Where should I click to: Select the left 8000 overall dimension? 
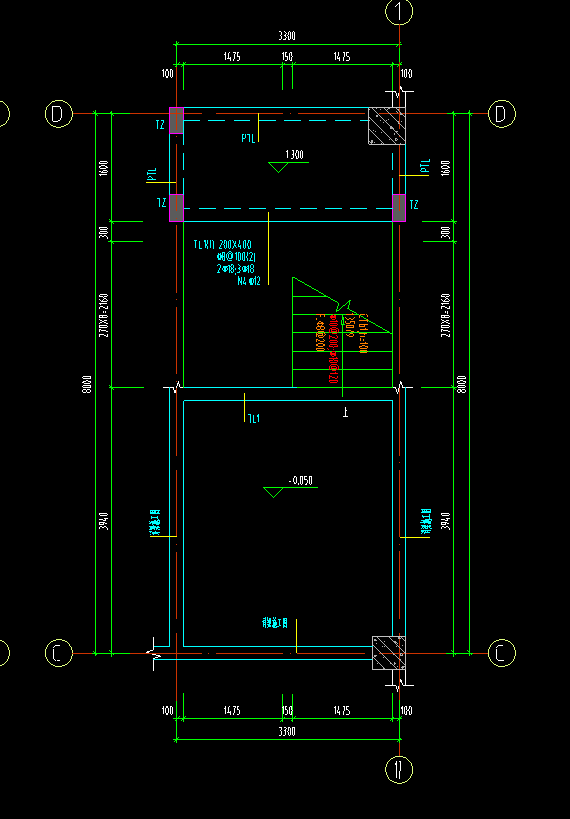click(87, 384)
